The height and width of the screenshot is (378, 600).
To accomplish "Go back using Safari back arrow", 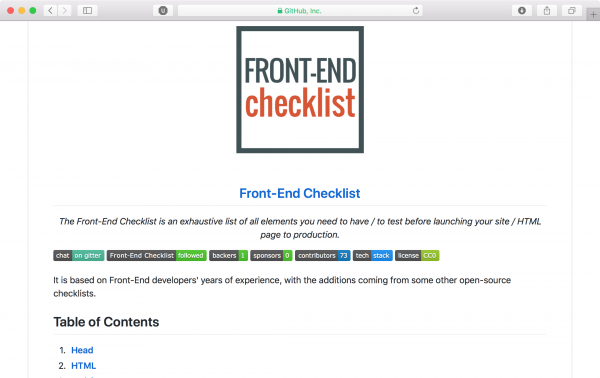I will click(51, 10).
